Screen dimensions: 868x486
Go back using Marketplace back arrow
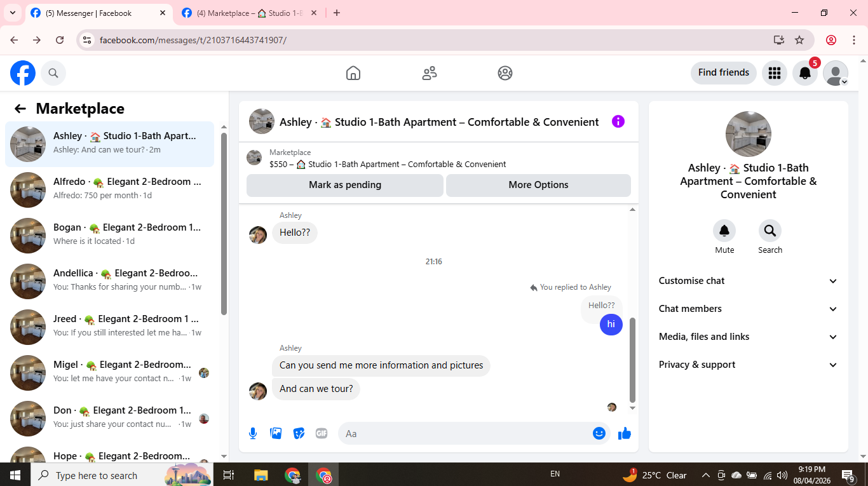tap(20, 109)
